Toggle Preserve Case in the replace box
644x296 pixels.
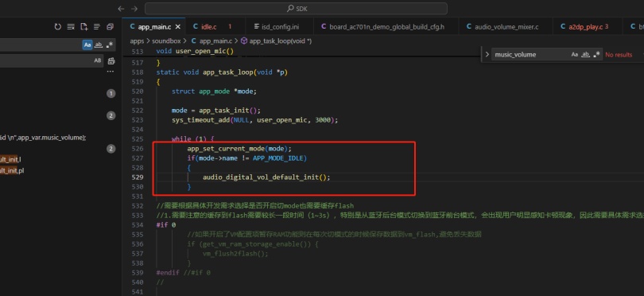click(97, 60)
